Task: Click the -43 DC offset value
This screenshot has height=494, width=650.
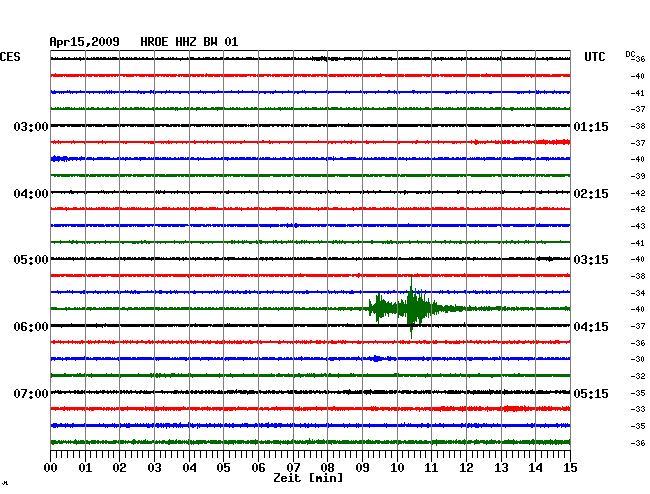Action: 638,226
